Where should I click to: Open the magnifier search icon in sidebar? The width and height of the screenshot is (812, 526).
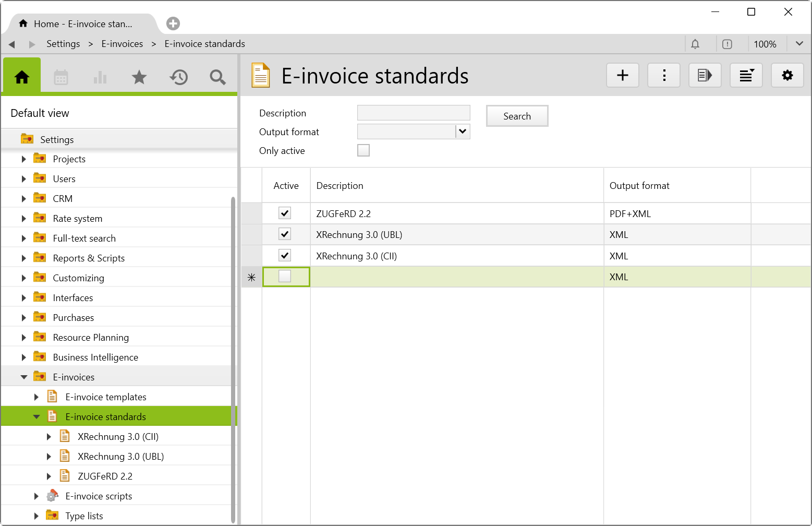pyautogui.click(x=217, y=78)
